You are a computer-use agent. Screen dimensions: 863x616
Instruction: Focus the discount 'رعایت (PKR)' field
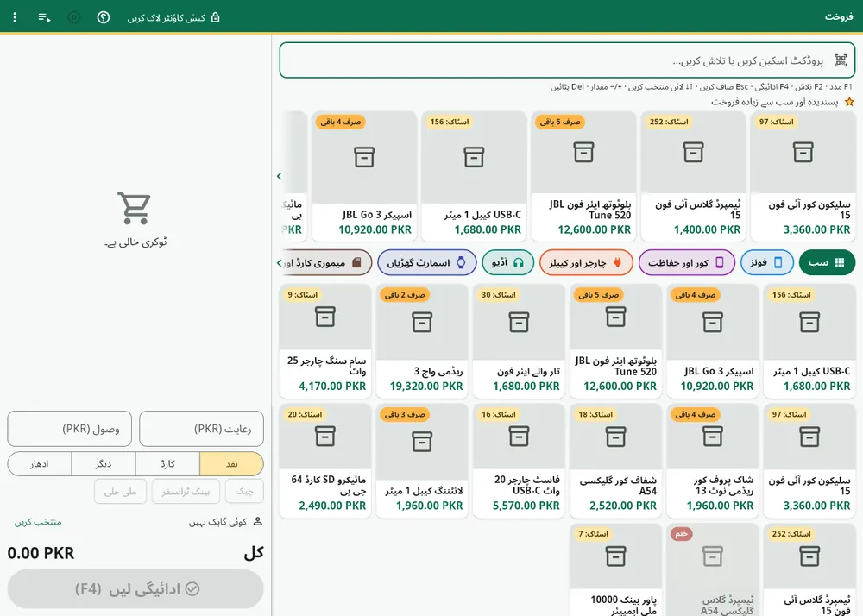click(x=201, y=429)
